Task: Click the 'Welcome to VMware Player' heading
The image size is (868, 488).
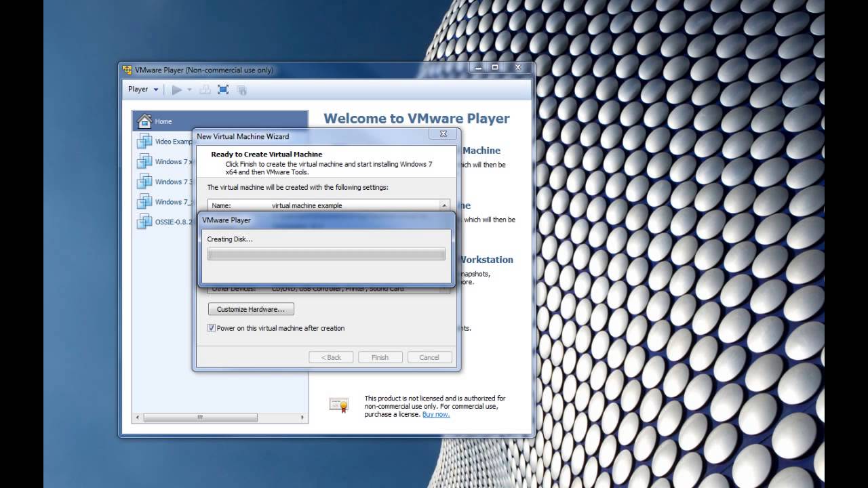Action: pyautogui.click(x=416, y=119)
